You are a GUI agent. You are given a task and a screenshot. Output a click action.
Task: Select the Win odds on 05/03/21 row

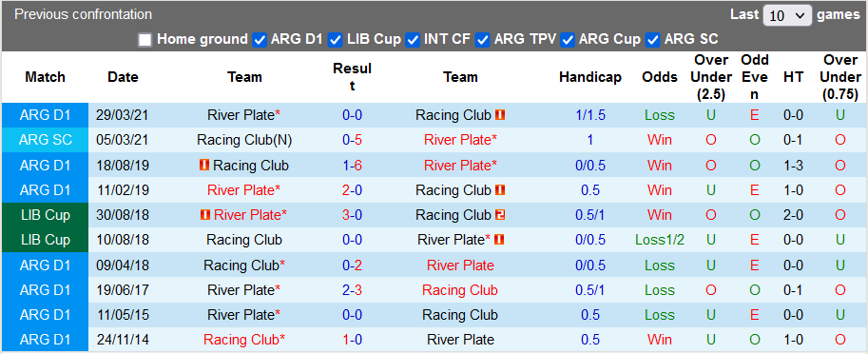coord(659,140)
